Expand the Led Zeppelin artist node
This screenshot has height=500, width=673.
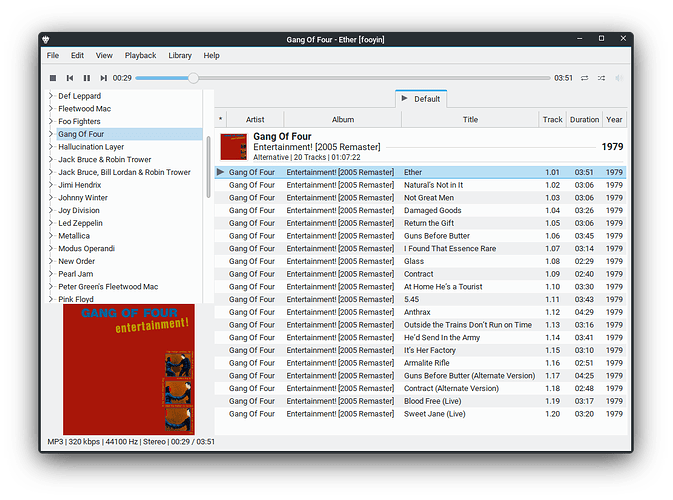click(x=51, y=223)
